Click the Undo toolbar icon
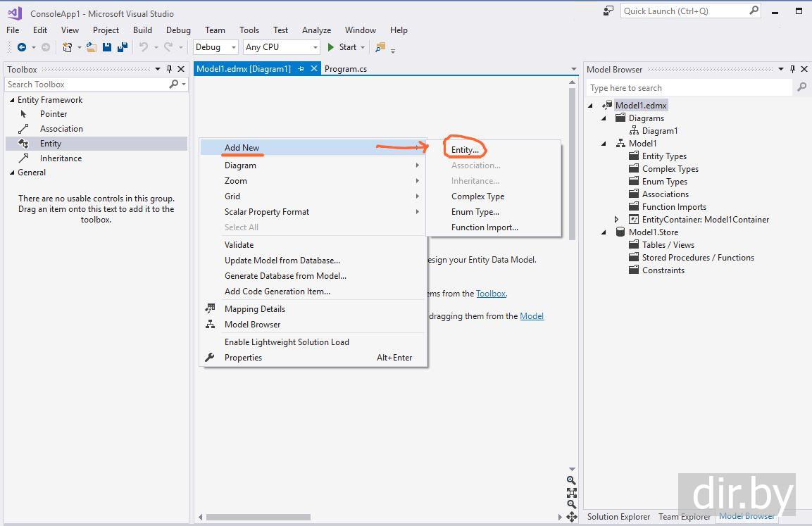The image size is (812, 526). click(144, 47)
